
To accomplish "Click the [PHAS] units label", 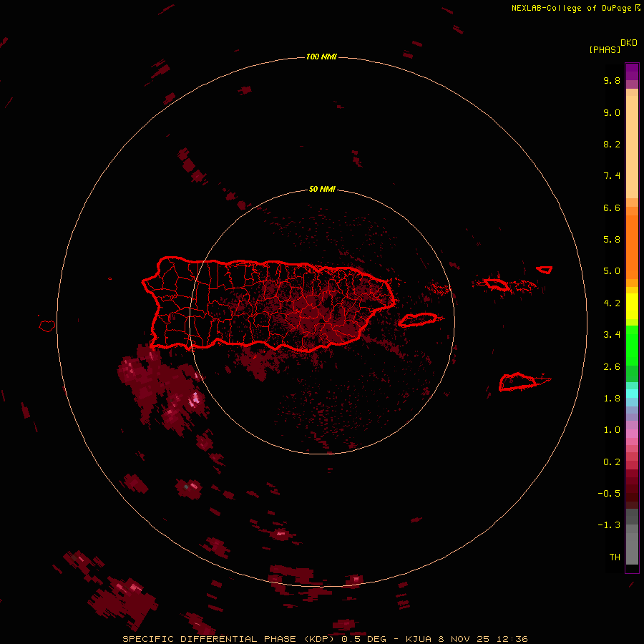I will click(x=605, y=49).
